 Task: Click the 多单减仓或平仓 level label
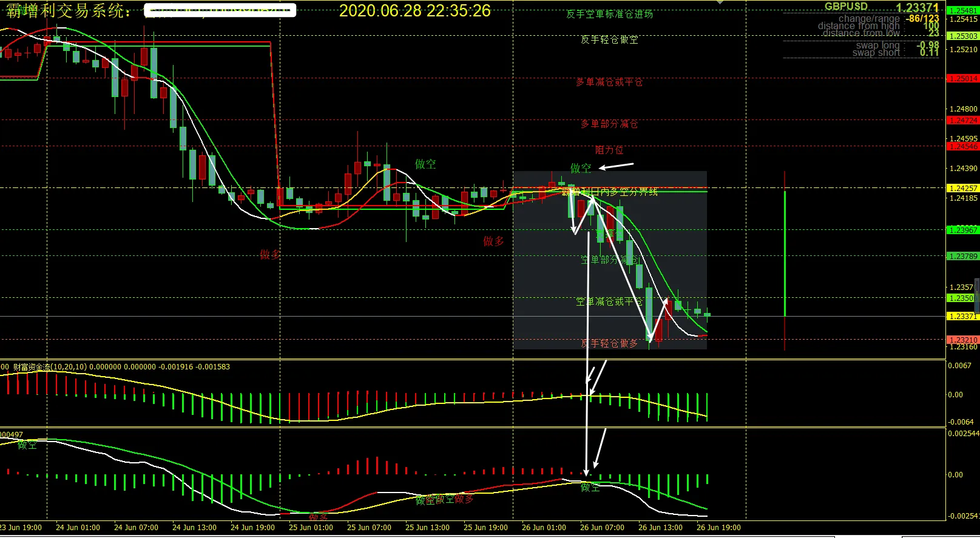coord(609,82)
